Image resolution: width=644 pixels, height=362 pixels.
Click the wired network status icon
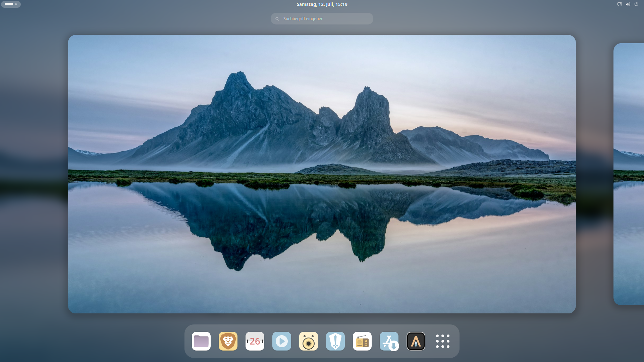point(620,4)
